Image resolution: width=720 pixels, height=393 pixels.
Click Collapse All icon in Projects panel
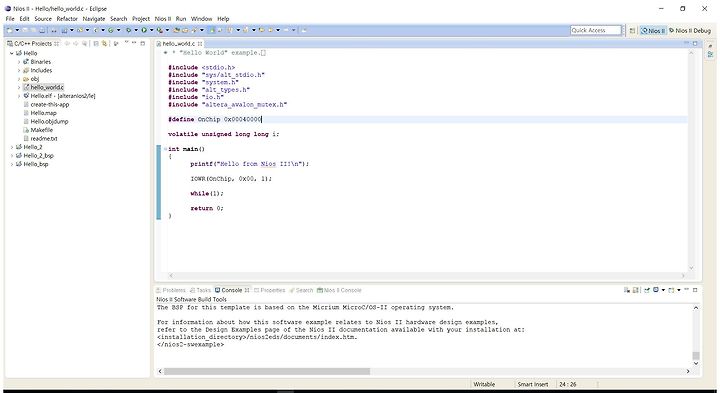(x=96, y=44)
